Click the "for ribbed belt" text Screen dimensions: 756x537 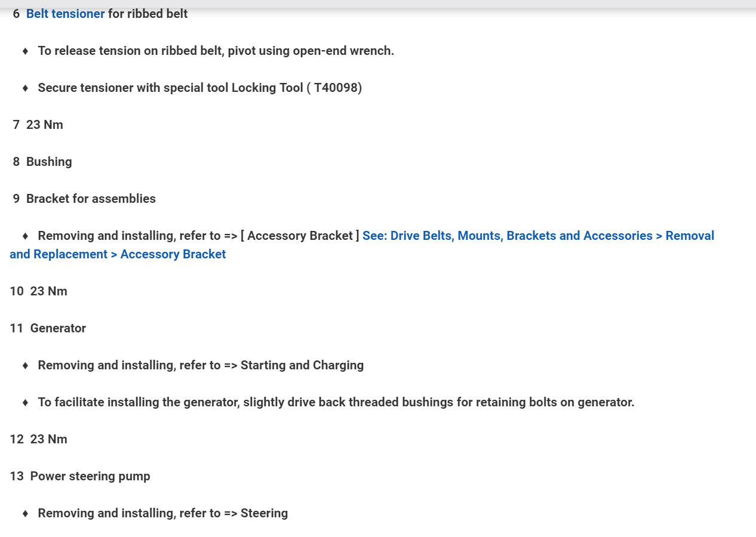(x=147, y=14)
